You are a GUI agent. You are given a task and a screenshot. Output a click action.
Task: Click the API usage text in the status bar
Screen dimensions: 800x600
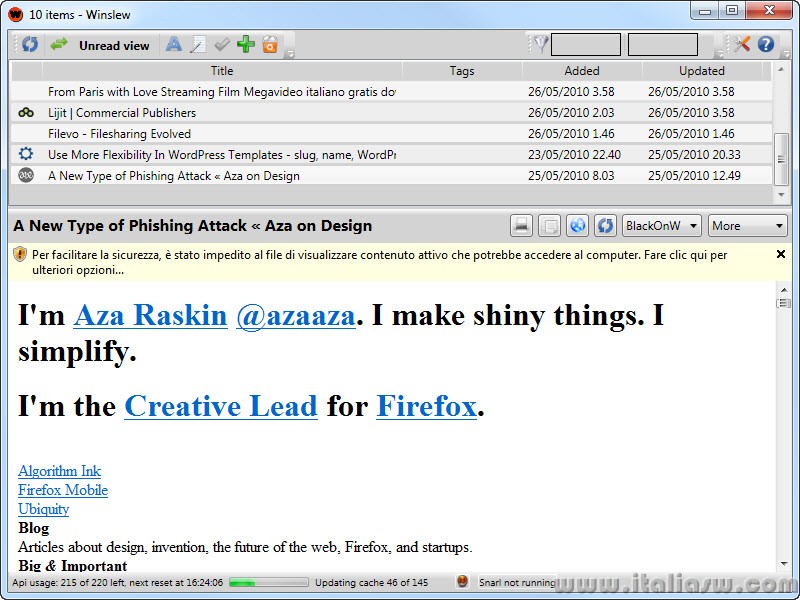point(117,583)
